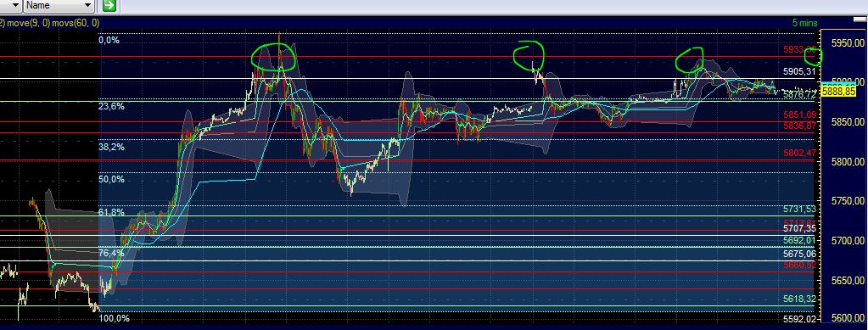Click the 23,6% Fibonacci level label

point(111,106)
